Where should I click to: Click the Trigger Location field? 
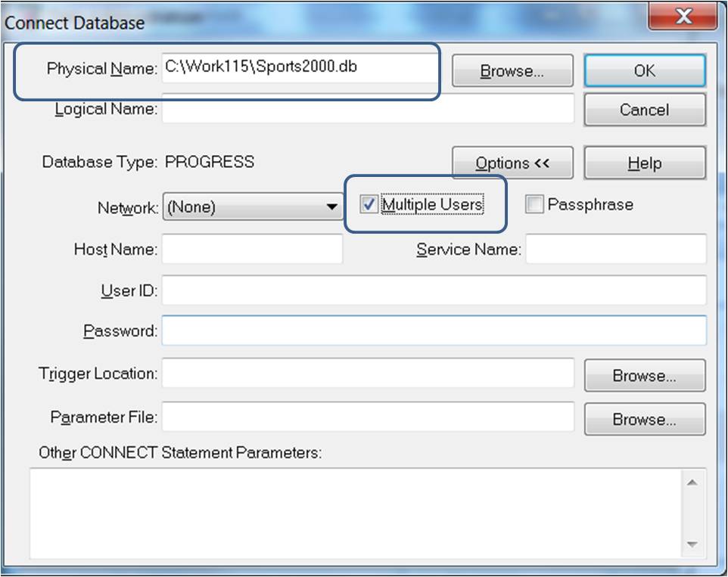tap(368, 373)
